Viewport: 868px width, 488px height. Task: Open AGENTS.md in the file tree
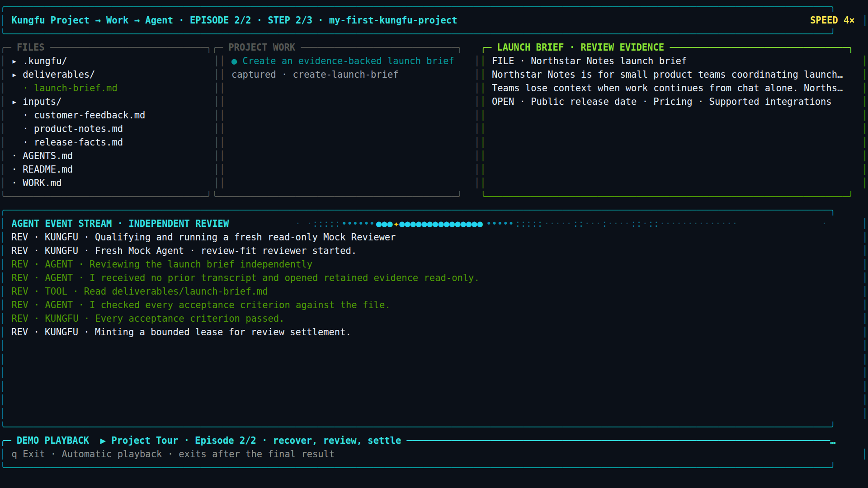tap(47, 156)
